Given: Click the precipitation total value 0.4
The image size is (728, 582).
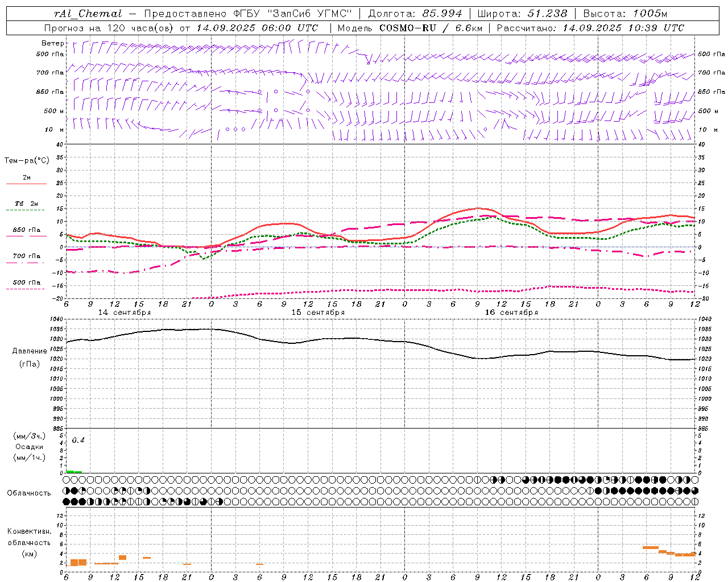Looking at the screenshot, I should coord(78,440).
